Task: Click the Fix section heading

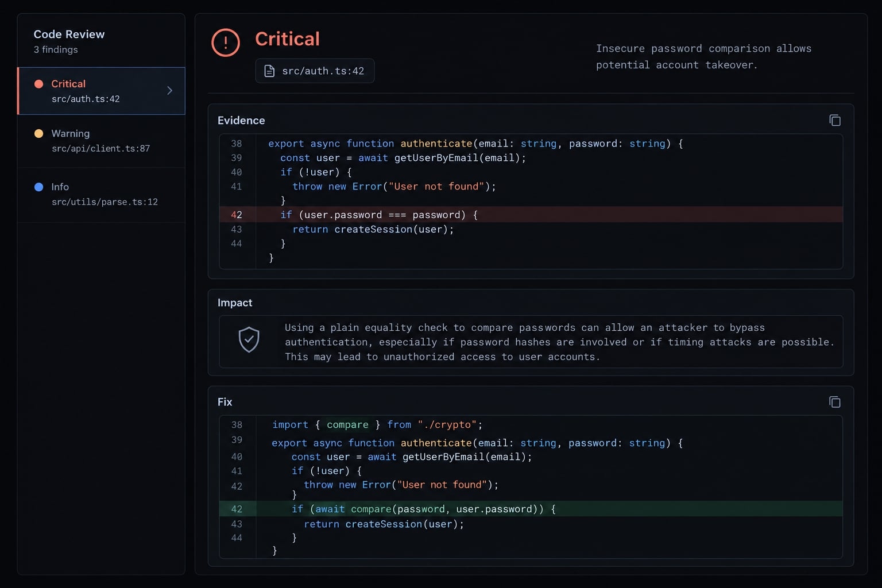Action: pos(225,402)
